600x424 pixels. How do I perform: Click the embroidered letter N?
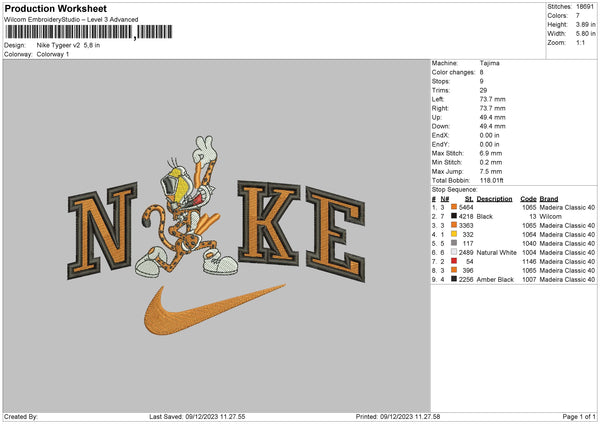(x=102, y=231)
